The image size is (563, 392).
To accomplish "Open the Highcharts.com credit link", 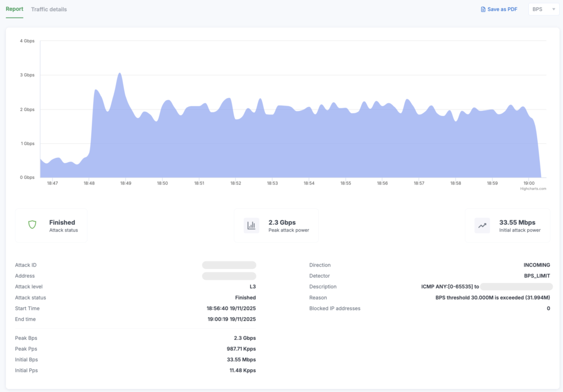I will (533, 189).
